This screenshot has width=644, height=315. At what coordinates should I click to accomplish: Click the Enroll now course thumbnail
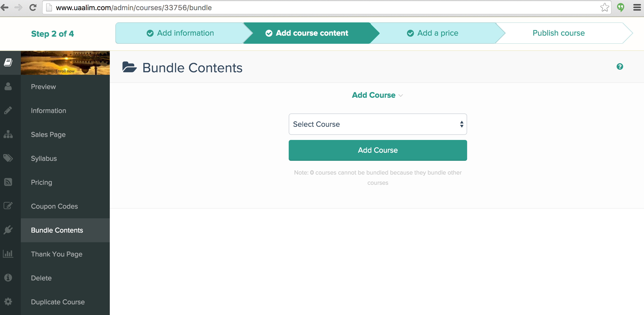(x=65, y=63)
